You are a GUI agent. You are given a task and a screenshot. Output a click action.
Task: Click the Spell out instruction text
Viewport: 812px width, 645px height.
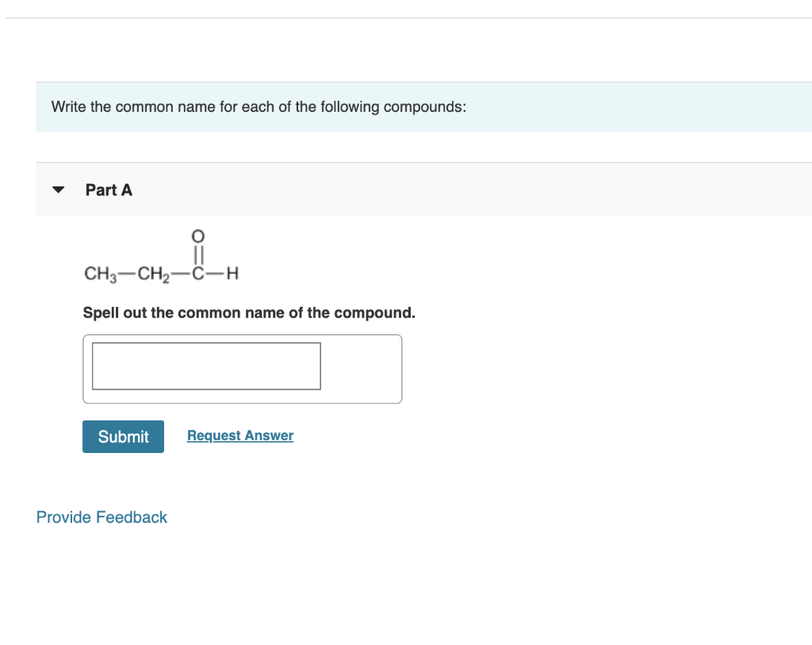(249, 313)
